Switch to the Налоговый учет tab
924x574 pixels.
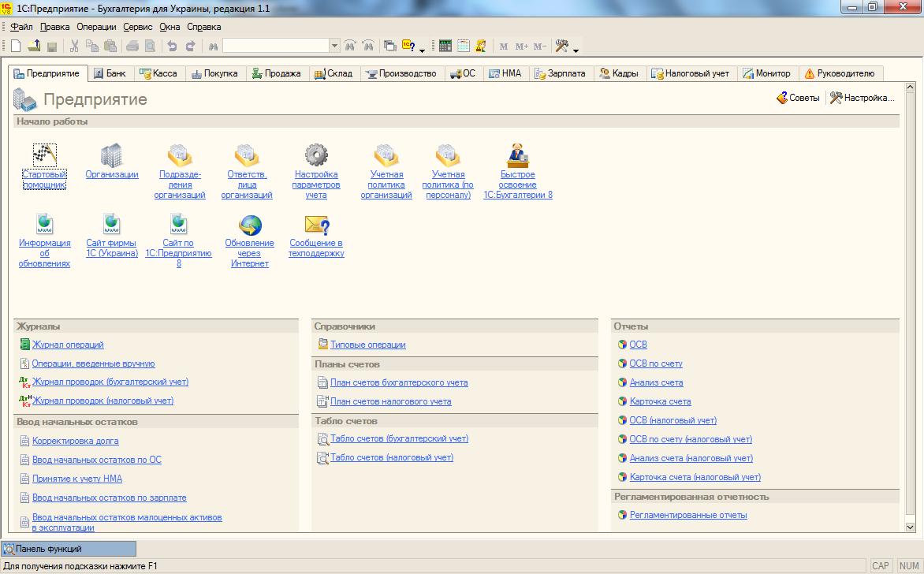(x=691, y=73)
